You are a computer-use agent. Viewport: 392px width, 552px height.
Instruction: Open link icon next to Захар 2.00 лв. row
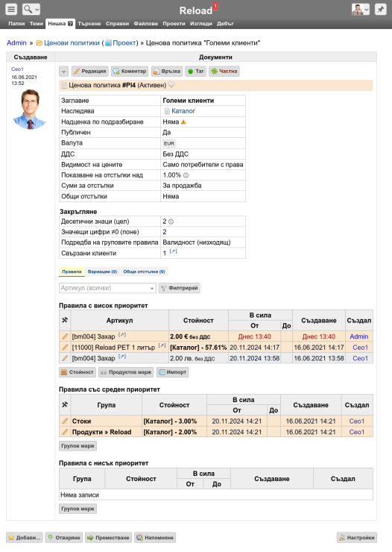[x=122, y=357]
